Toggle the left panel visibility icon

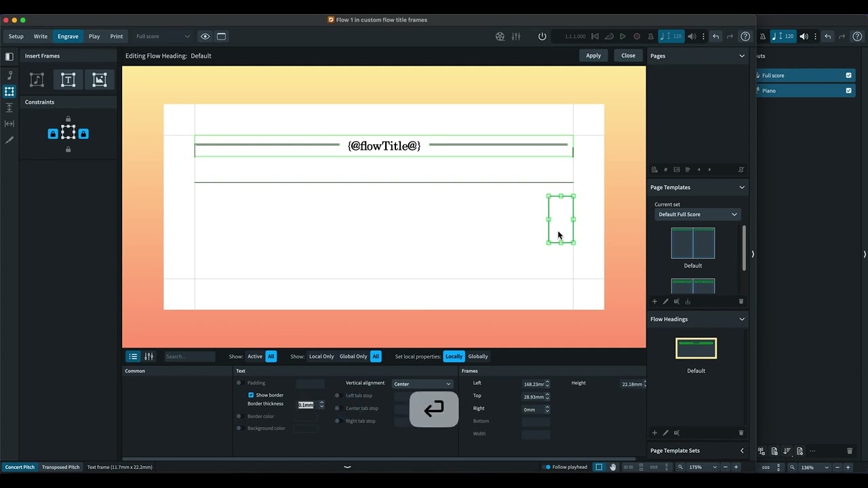coord(9,56)
